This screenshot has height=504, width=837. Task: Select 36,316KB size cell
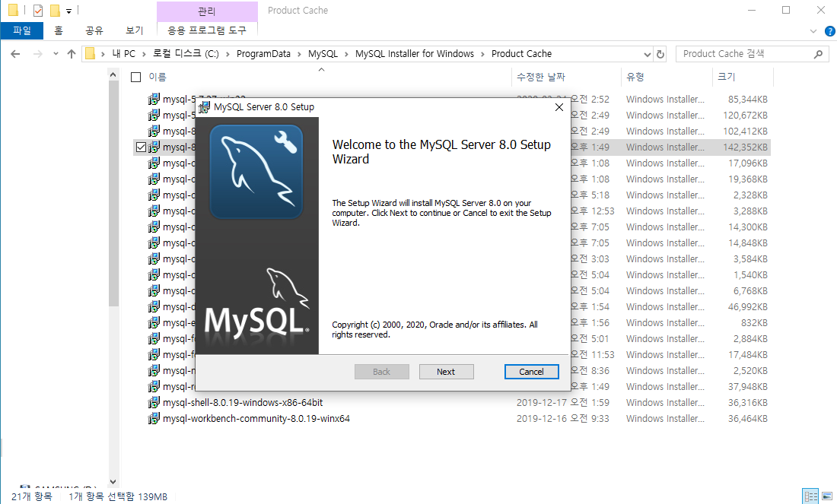[x=747, y=403]
